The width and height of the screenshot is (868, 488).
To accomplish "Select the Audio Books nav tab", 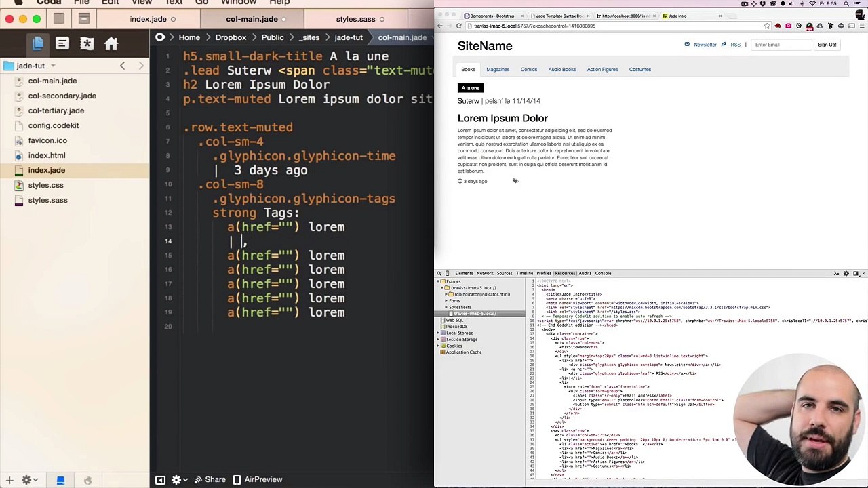I will click(x=562, y=69).
